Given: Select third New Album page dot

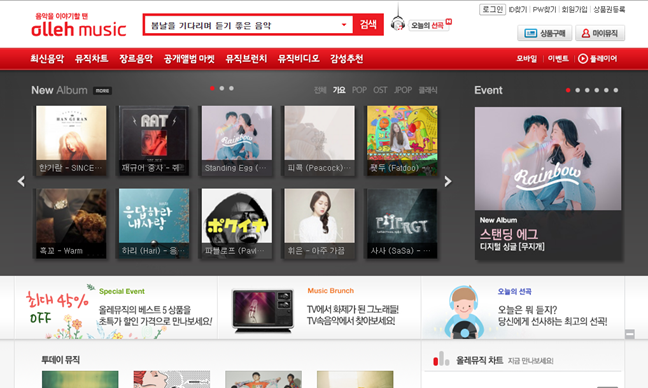Looking at the screenshot, I should [231, 88].
